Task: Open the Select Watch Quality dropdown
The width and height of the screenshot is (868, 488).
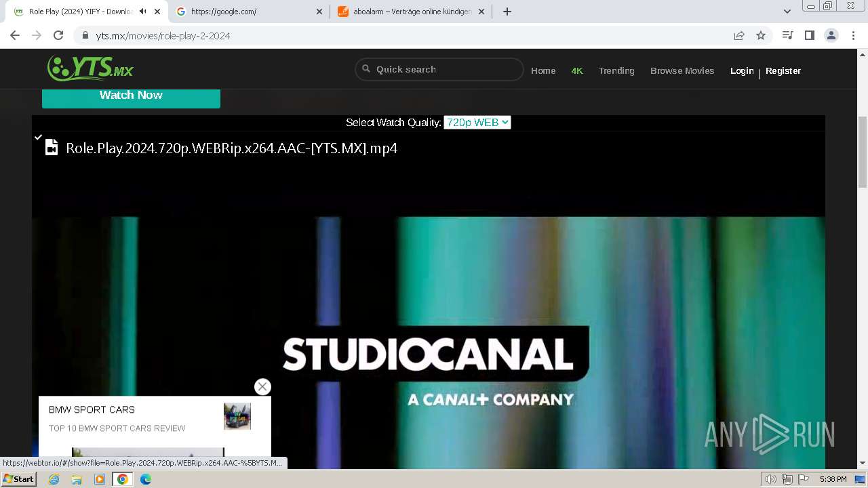Action: point(477,123)
